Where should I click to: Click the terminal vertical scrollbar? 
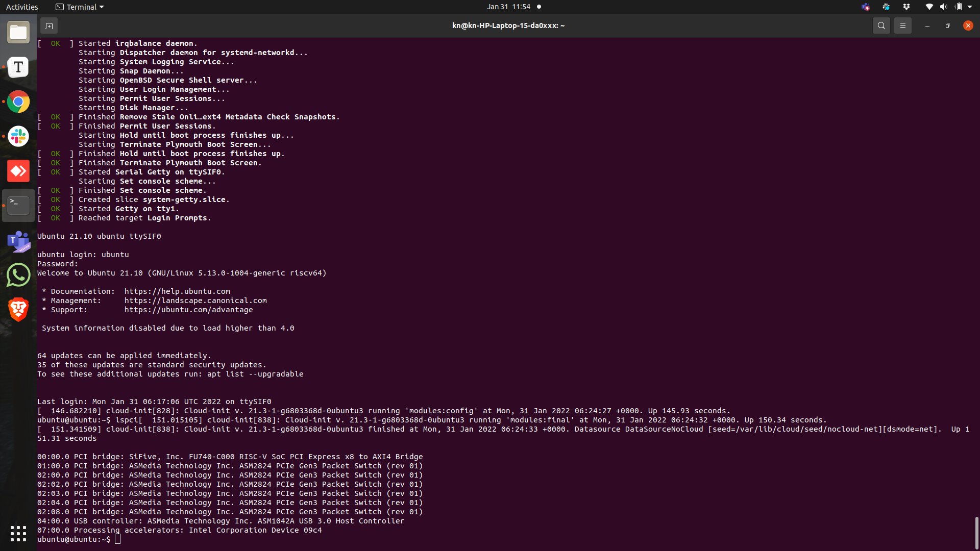(x=976, y=533)
